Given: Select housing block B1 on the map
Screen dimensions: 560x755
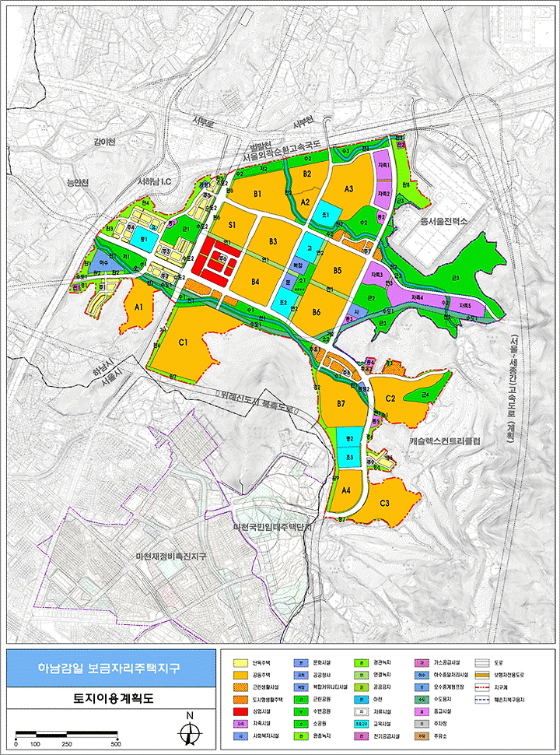Looking at the screenshot, I should coord(257,194).
